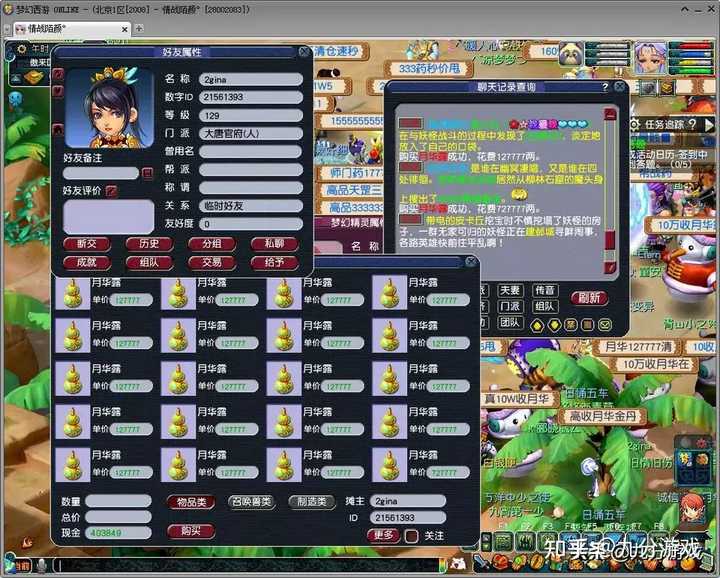Click the 给予 give button

pyautogui.click(x=274, y=263)
